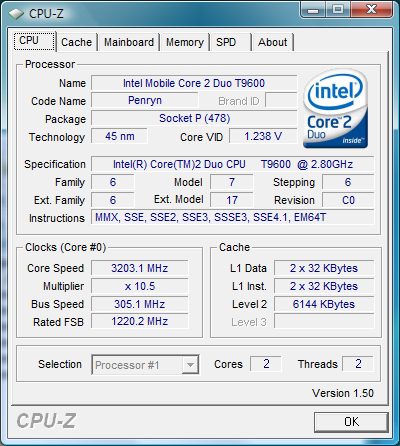Click the Family value 6
This screenshot has width=400, height=446.
coord(113,182)
